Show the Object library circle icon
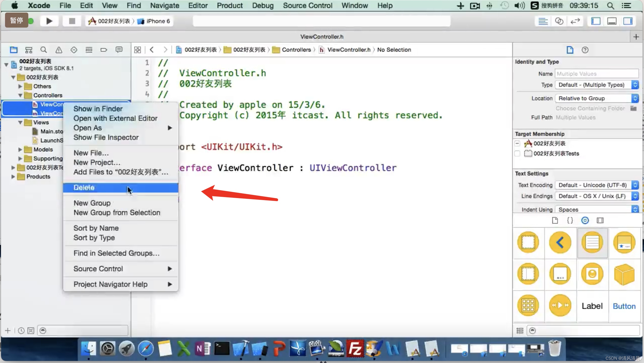The image size is (644, 363). point(585,220)
